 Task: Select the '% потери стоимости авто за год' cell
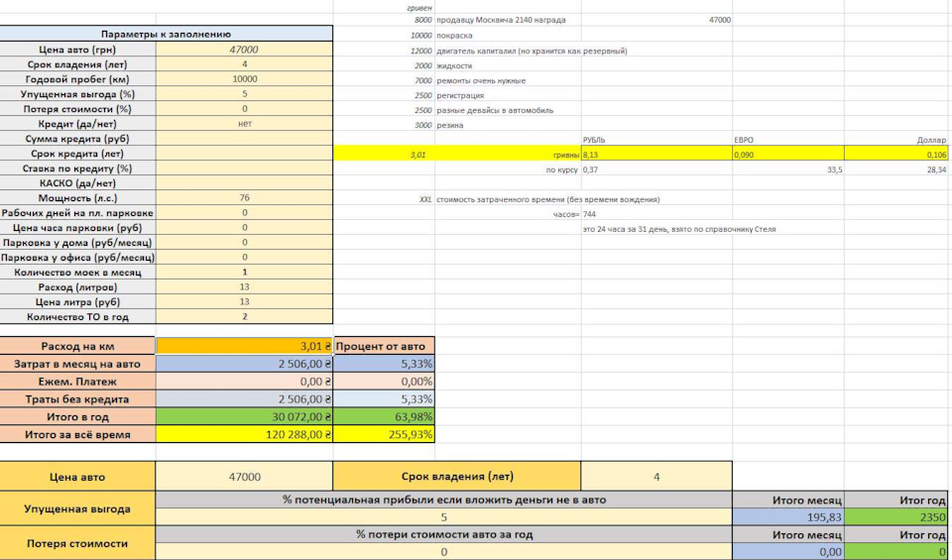(x=444, y=534)
